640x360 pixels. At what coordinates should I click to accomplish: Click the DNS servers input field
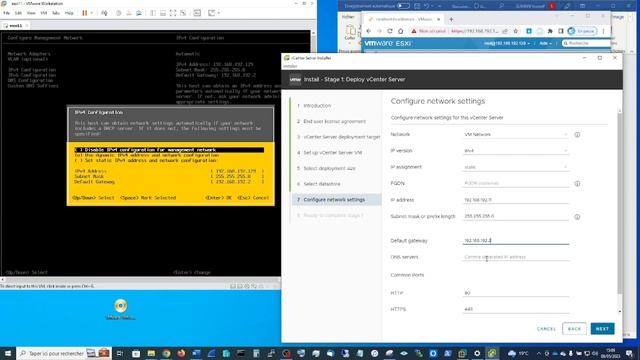516,257
